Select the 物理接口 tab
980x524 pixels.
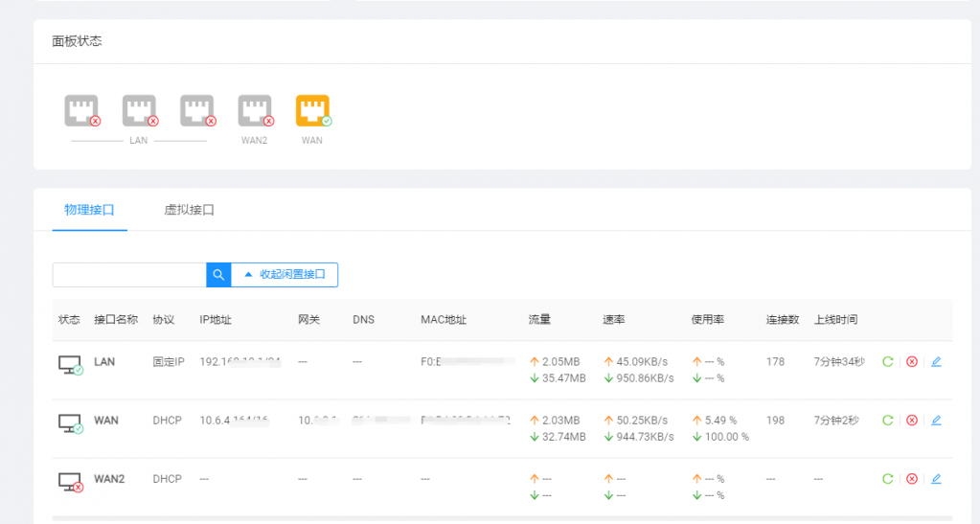tap(89, 210)
